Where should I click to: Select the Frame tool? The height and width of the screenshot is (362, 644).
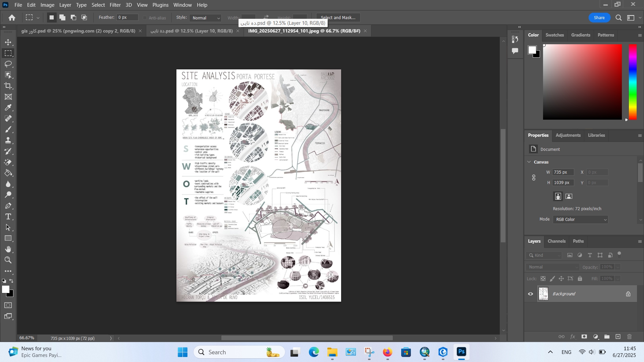[8, 97]
